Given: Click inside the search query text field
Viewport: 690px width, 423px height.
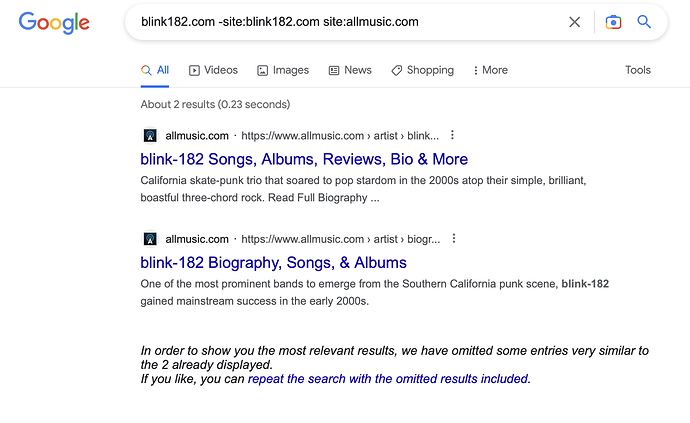Looking at the screenshot, I should click(348, 22).
